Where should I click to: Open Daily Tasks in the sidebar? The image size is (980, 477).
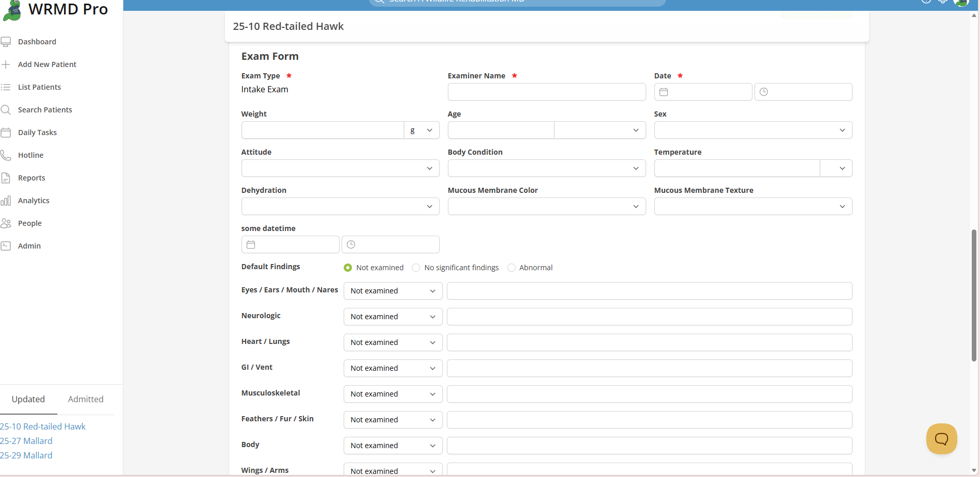tap(37, 133)
